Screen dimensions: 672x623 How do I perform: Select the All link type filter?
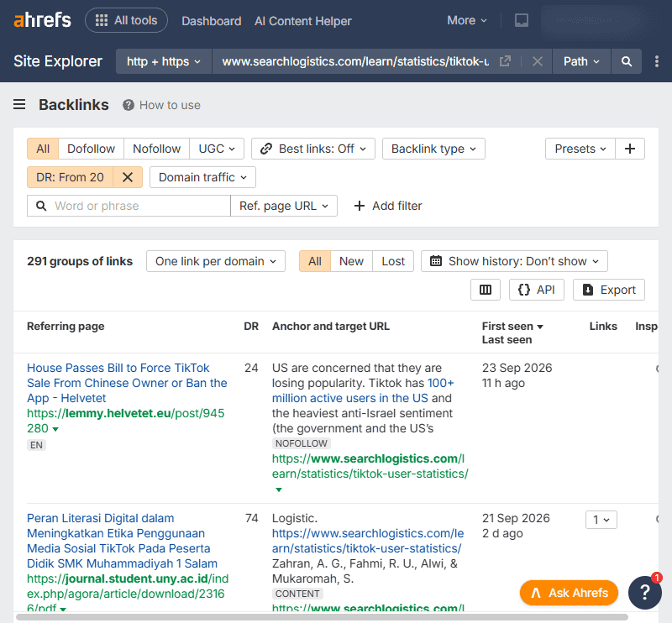pyautogui.click(x=43, y=149)
